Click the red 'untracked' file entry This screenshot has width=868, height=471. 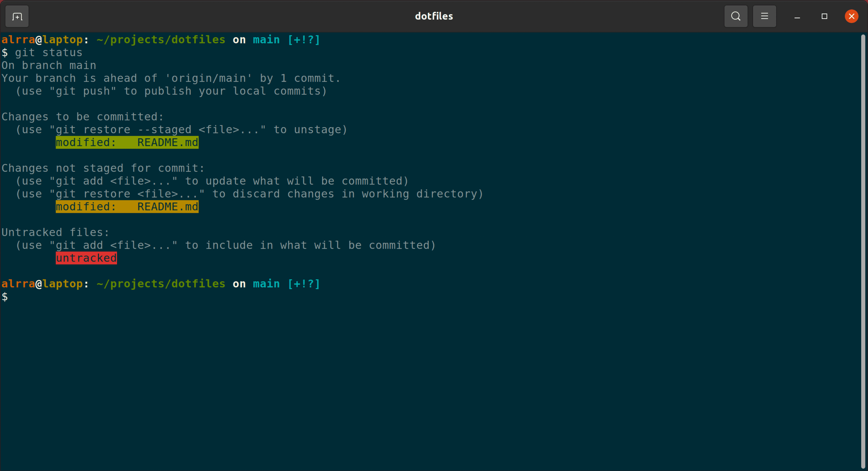coord(86,258)
